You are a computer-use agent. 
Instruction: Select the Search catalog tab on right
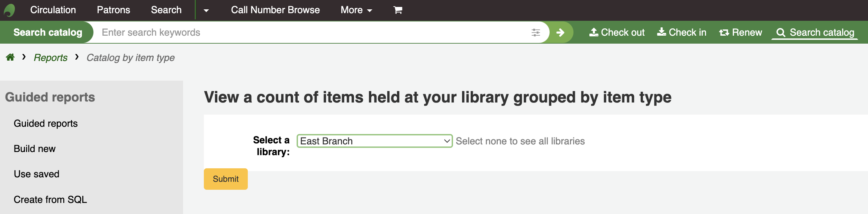pyautogui.click(x=815, y=33)
